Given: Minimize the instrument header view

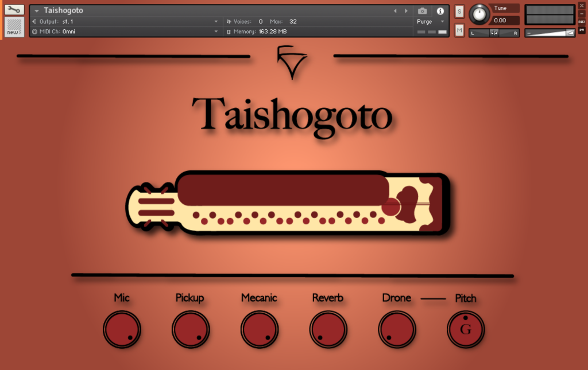Looking at the screenshot, I should point(582,14).
